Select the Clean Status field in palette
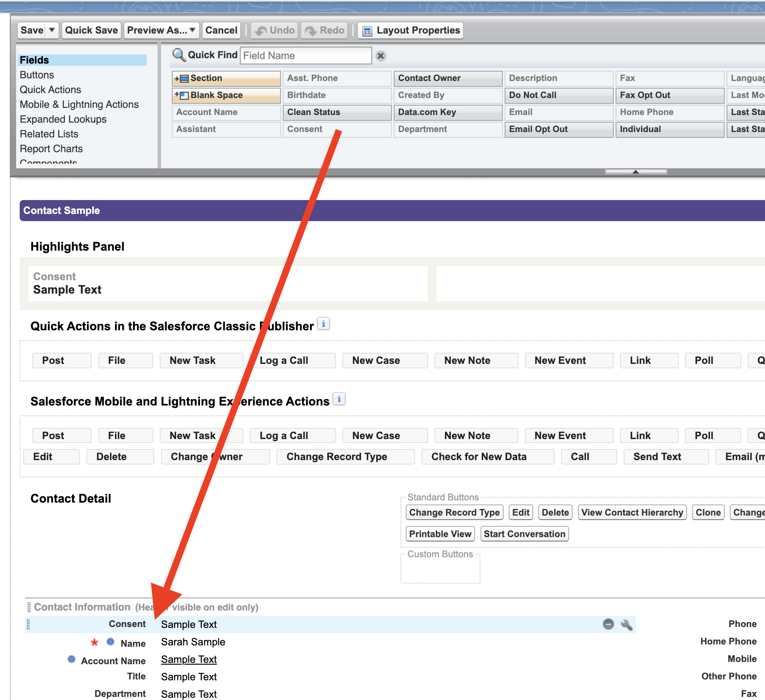The width and height of the screenshot is (765, 700). click(337, 112)
